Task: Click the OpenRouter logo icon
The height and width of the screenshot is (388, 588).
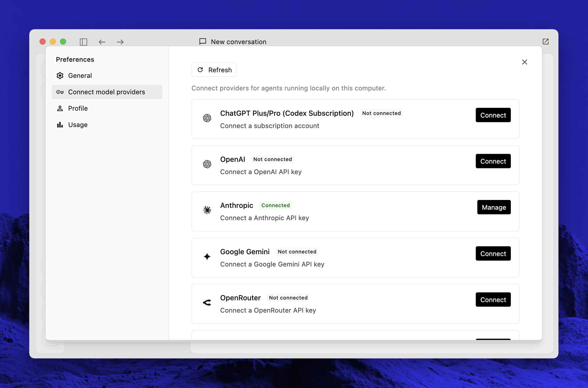Action: (x=207, y=303)
